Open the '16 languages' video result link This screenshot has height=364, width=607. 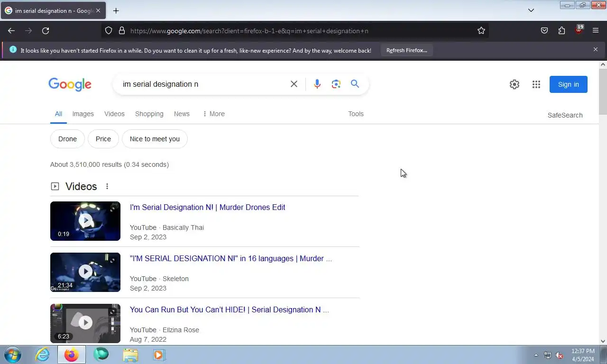pyautogui.click(x=230, y=258)
